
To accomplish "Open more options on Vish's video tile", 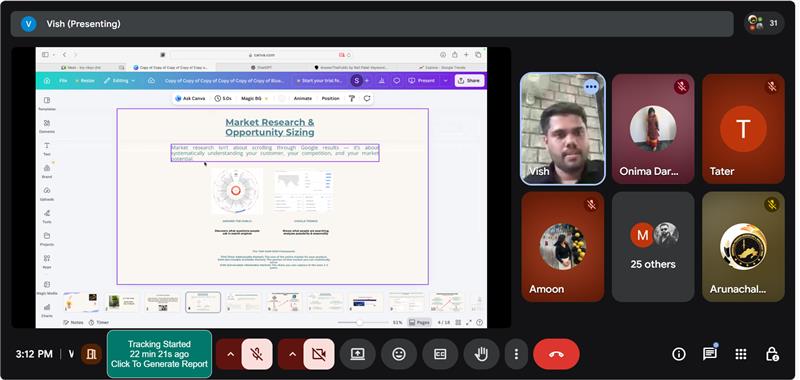I will (x=591, y=87).
